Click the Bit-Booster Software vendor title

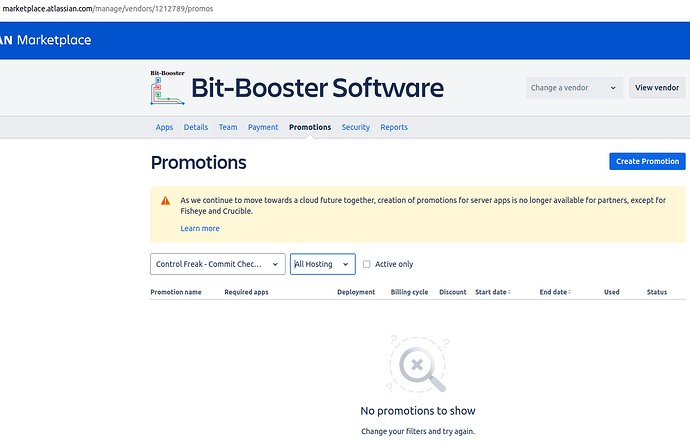[317, 88]
